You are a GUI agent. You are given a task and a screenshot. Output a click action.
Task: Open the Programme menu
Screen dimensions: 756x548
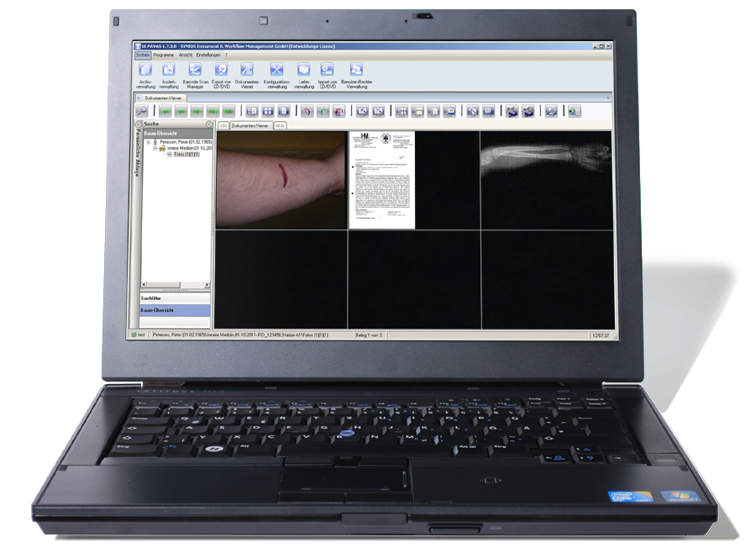[164, 55]
